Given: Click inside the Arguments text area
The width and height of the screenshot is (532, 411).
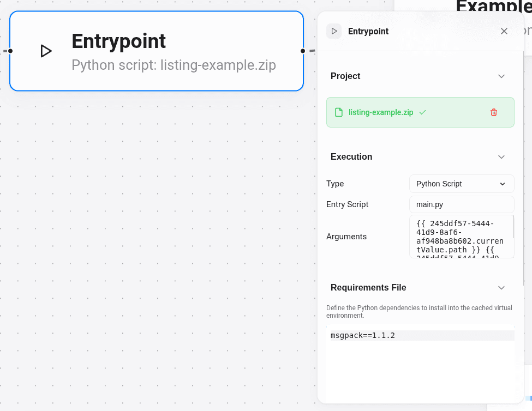Looking at the screenshot, I should (x=461, y=237).
